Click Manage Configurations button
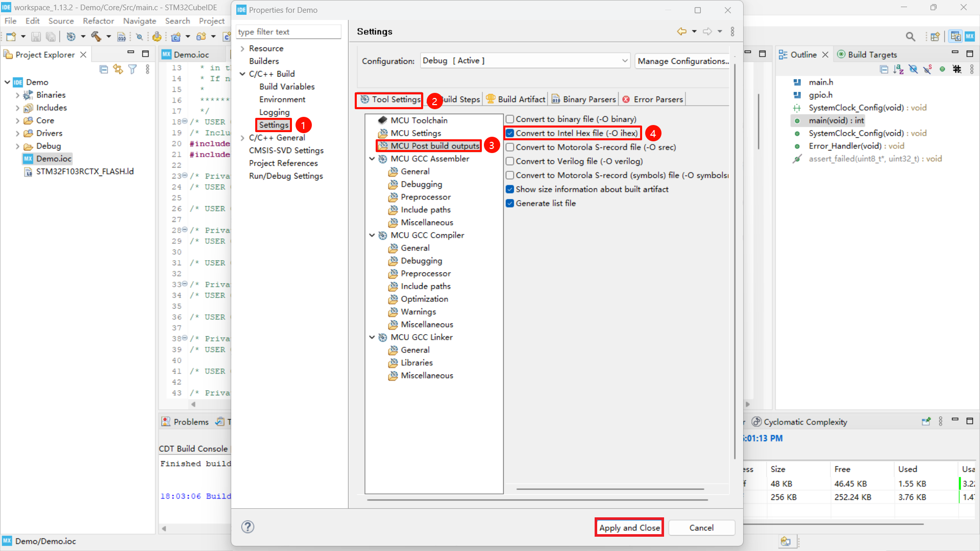The height and width of the screenshot is (551, 980). click(682, 61)
